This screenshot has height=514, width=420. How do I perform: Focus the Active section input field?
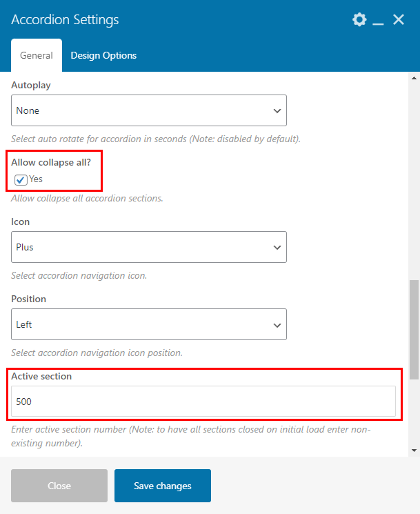(203, 402)
